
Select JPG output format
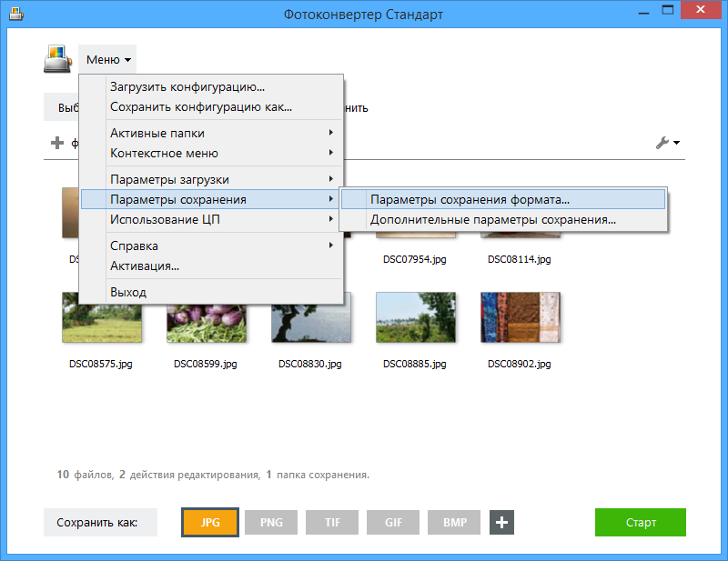coord(210,523)
